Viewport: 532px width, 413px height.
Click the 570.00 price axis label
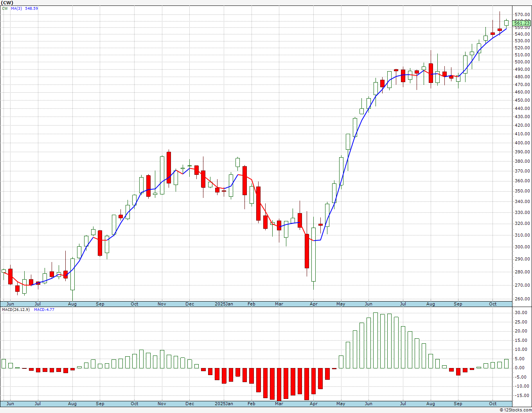tap(522, 15)
